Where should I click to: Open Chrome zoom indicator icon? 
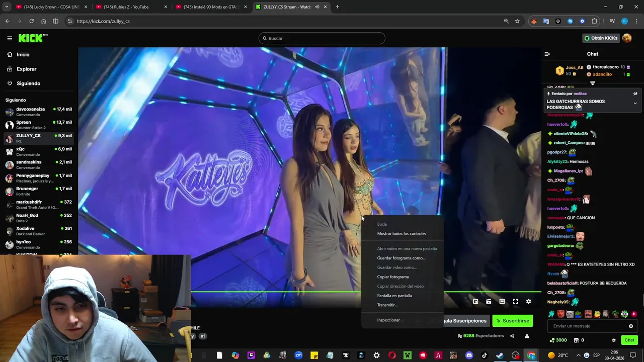point(506,21)
